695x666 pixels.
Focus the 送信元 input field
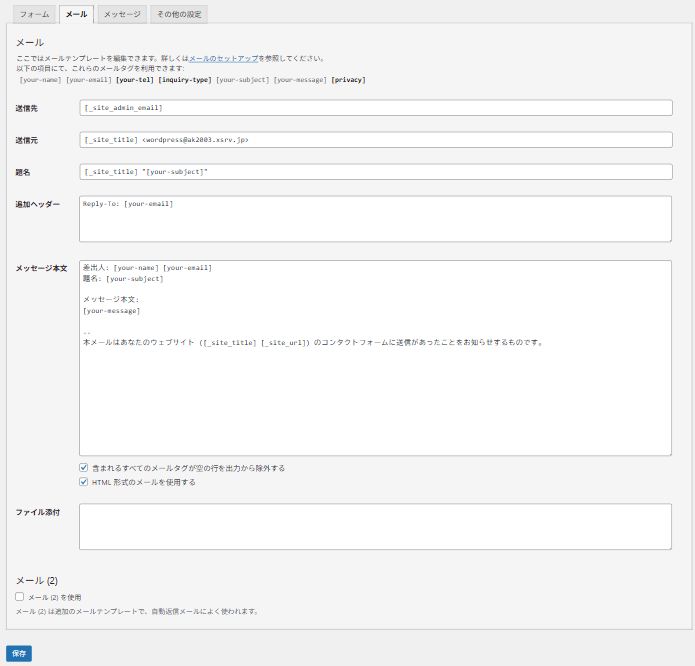point(375,139)
